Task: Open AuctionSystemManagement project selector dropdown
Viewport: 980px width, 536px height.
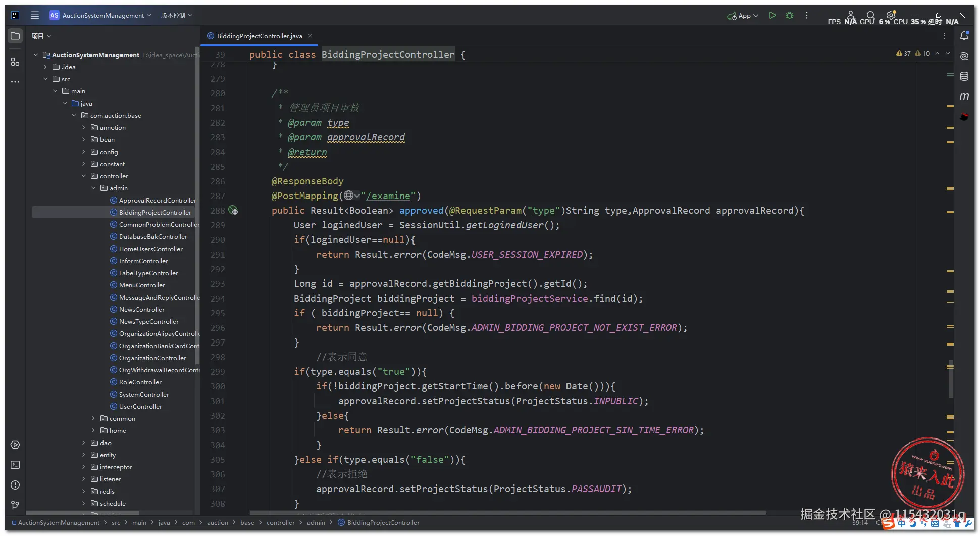Action: (100, 15)
